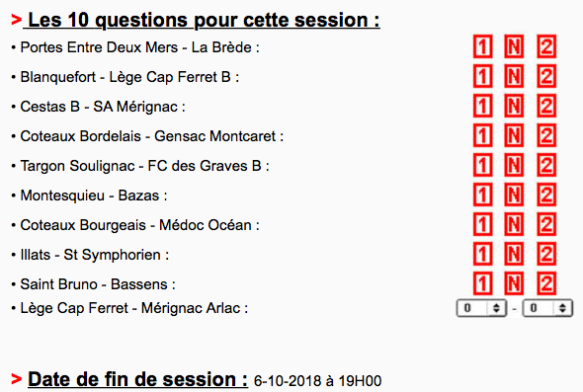
Task: Pick 1 for Coteaux Bordelais - Gensac Montcaret
Action: click(x=482, y=135)
